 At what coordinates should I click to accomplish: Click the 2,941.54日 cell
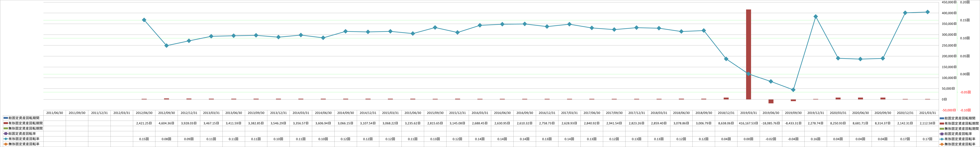[x=614, y=123]
